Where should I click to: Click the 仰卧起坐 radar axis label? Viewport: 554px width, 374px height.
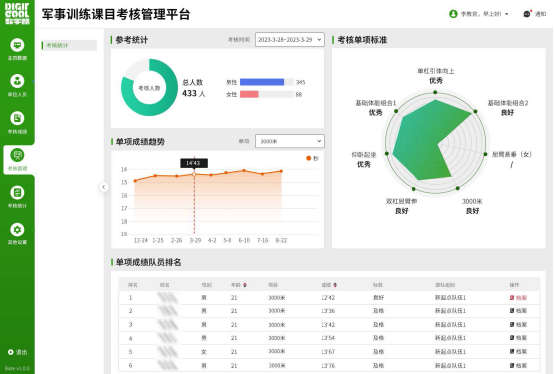click(364, 154)
